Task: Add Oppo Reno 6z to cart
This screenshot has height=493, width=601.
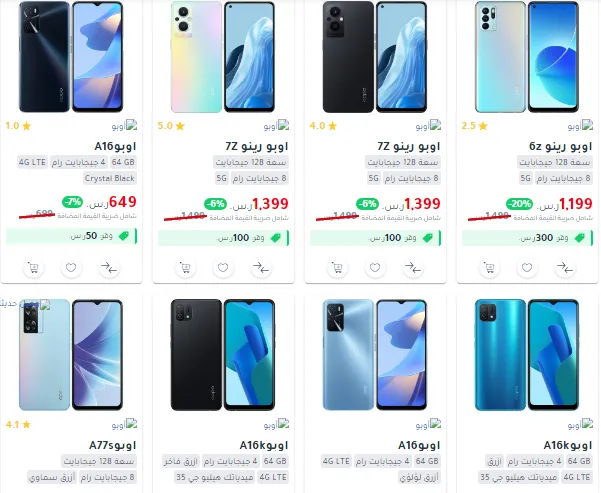Action: (489, 268)
